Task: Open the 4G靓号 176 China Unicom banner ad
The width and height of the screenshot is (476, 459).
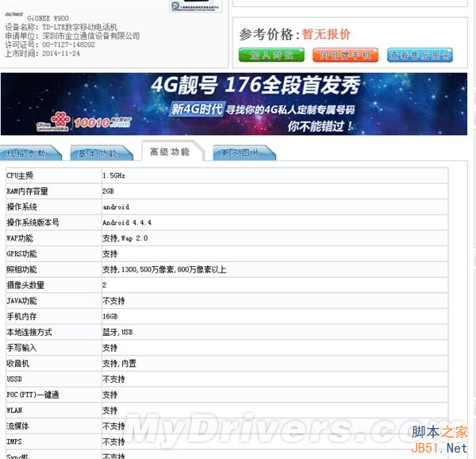Action: (234, 104)
